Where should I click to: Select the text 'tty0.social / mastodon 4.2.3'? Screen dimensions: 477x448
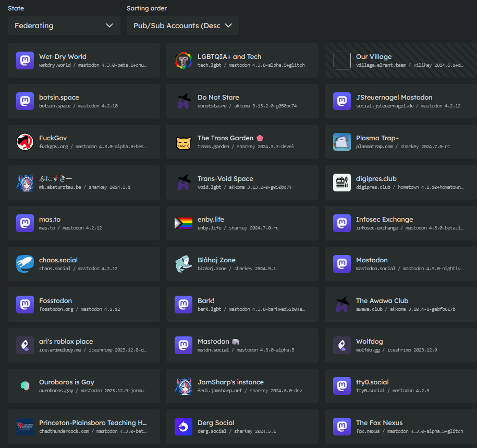point(393,391)
